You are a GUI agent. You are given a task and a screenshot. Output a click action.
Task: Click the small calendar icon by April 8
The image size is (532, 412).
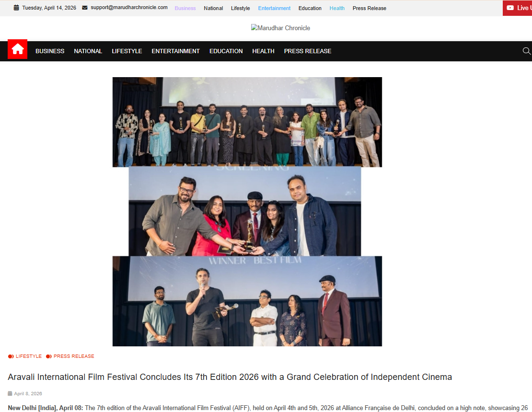10,394
